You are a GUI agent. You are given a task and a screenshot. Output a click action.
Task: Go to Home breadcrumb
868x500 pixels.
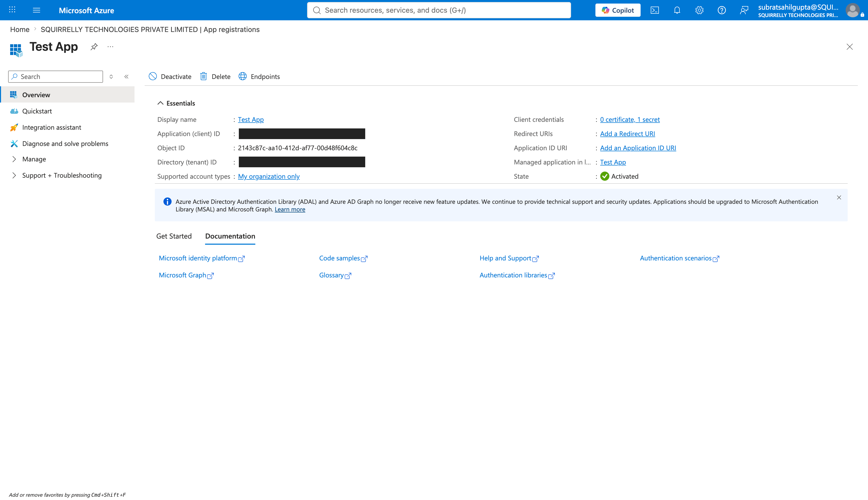pos(20,29)
